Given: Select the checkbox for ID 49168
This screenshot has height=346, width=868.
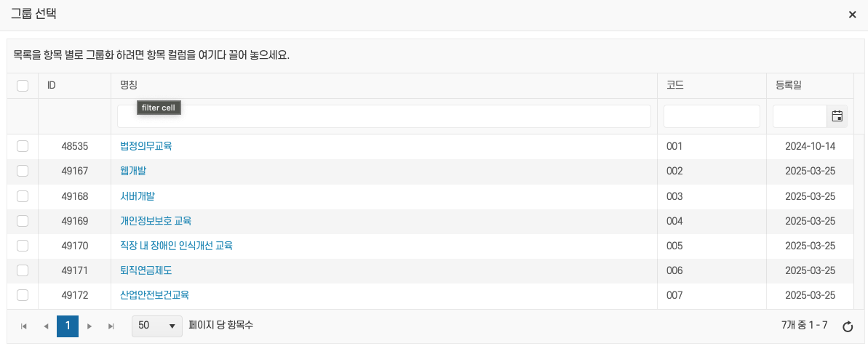Looking at the screenshot, I should point(23,196).
